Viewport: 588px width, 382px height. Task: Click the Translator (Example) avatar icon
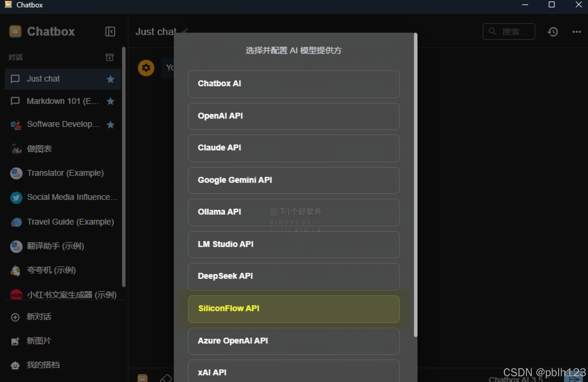(16, 173)
